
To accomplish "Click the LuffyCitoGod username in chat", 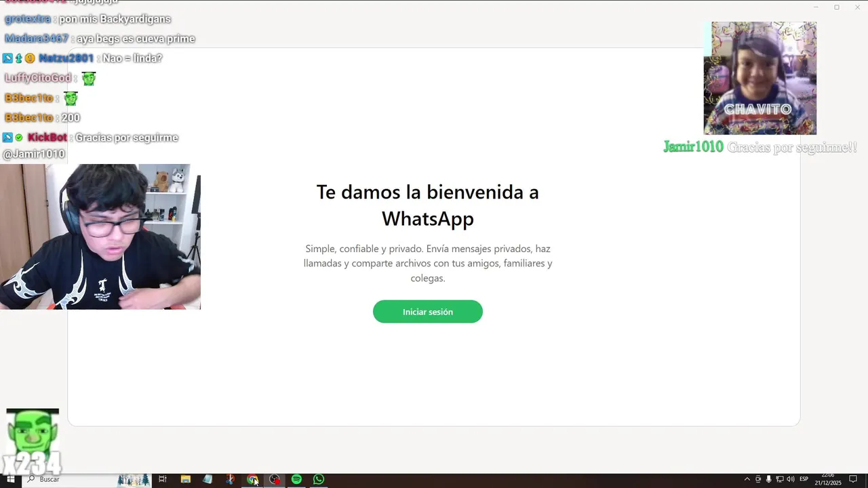I will point(38,78).
